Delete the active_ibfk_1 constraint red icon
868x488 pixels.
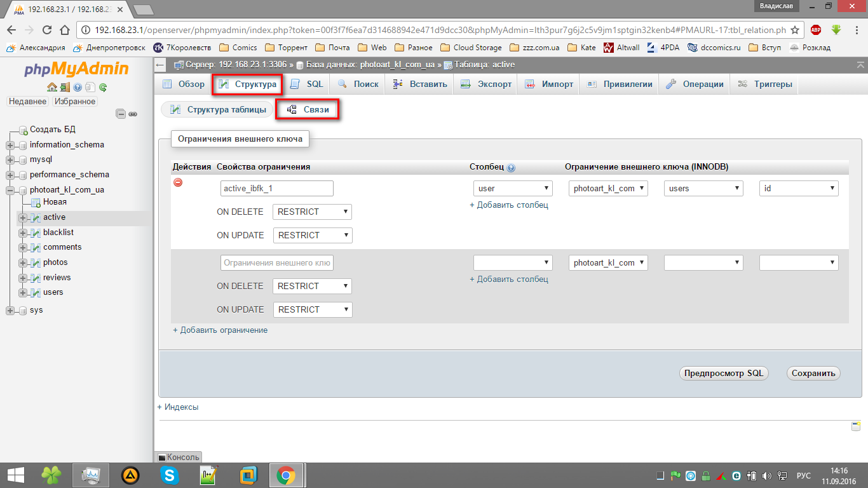178,182
